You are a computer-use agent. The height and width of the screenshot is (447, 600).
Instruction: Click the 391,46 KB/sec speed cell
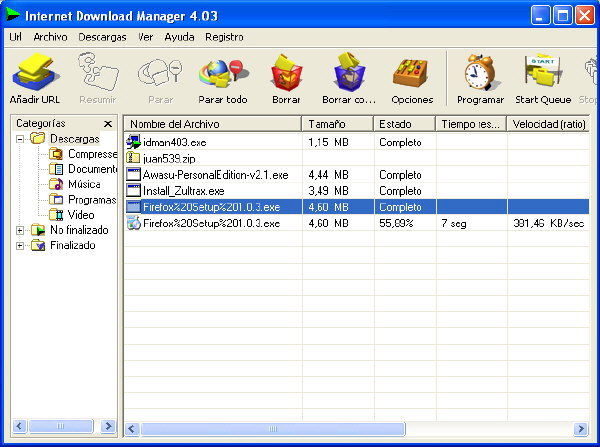549,223
